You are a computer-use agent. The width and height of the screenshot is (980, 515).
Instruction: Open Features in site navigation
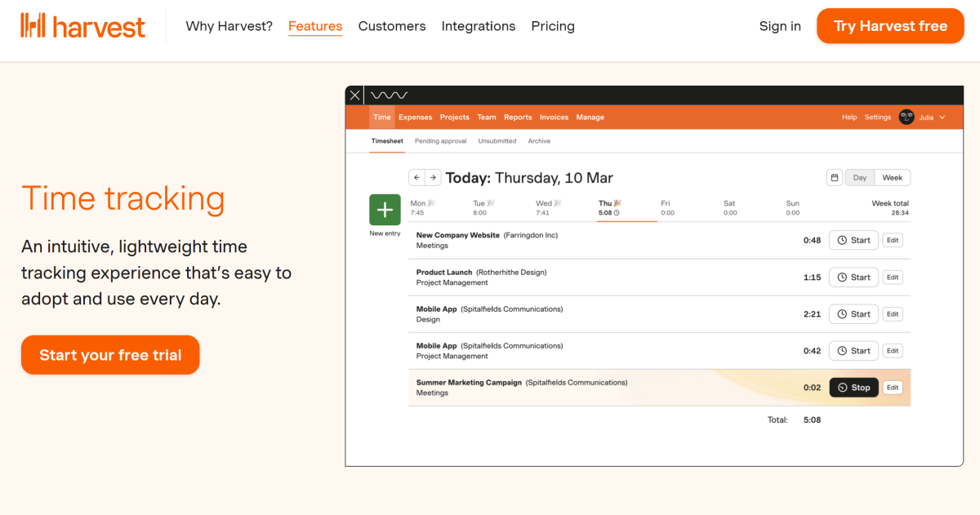coord(315,26)
